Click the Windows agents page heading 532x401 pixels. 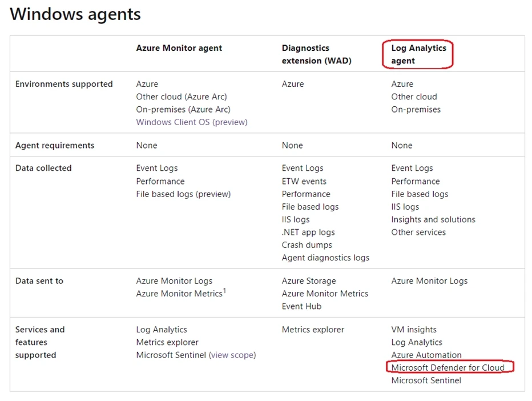tap(75, 14)
